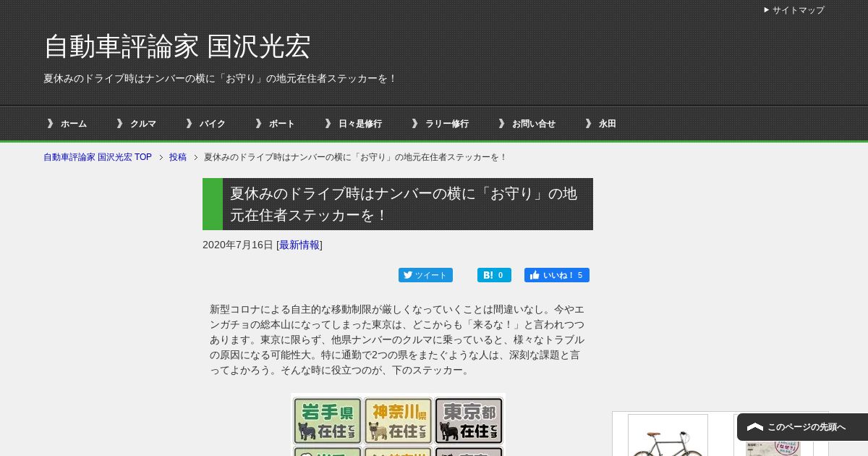Click breadcrumb 自動車評論家 国沢光宏 TOP
The width and height of the screenshot is (868, 456).
98,157
